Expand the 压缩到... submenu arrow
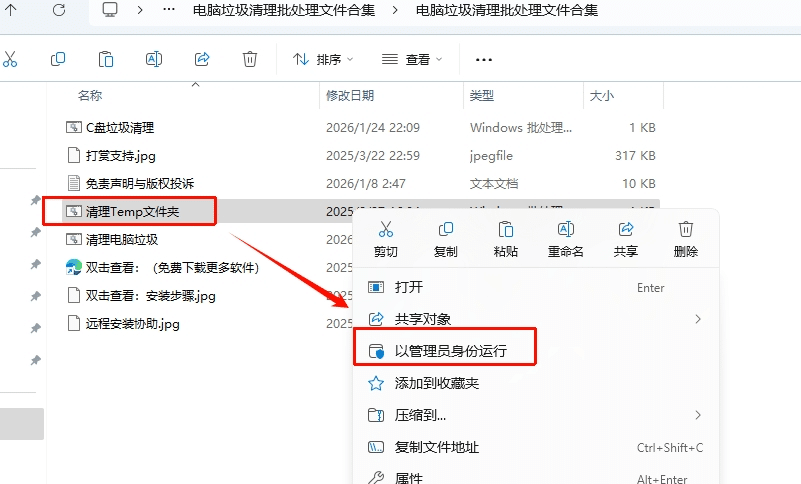Image resolution: width=801 pixels, height=484 pixels. pyautogui.click(x=698, y=415)
